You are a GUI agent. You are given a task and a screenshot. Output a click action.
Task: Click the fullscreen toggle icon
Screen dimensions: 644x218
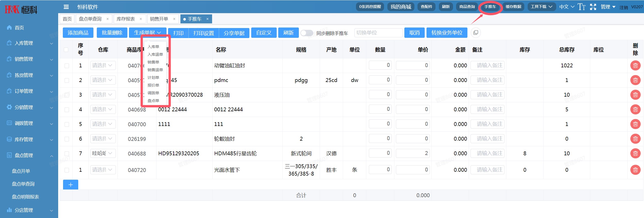pos(593,7)
